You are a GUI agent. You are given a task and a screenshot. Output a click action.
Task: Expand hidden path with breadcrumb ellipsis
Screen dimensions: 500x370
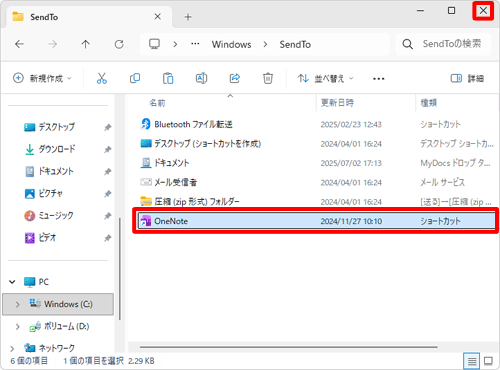click(x=195, y=44)
